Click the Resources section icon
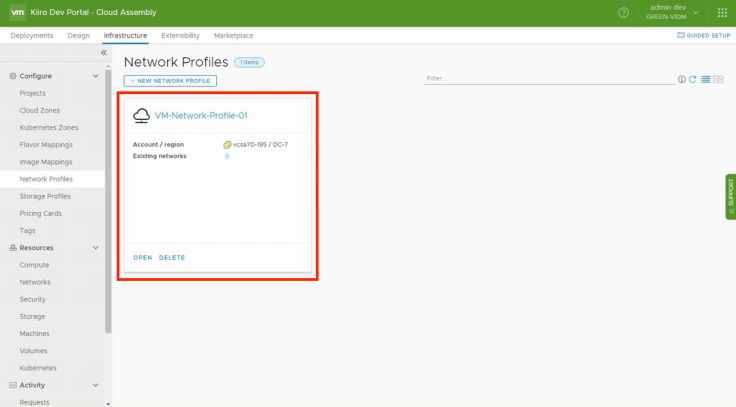 (13, 248)
